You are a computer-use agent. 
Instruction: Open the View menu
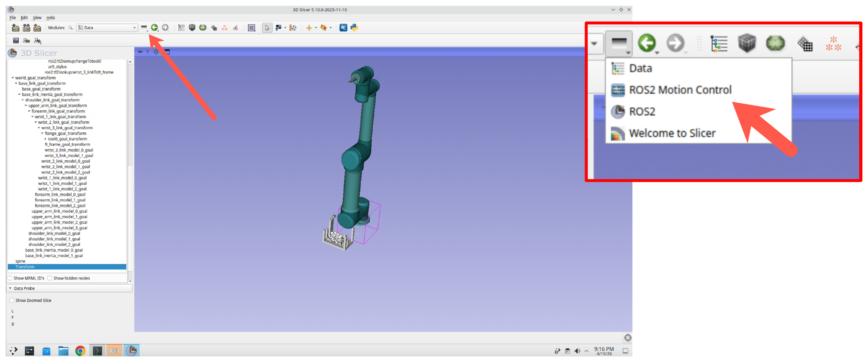tap(37, 18)
